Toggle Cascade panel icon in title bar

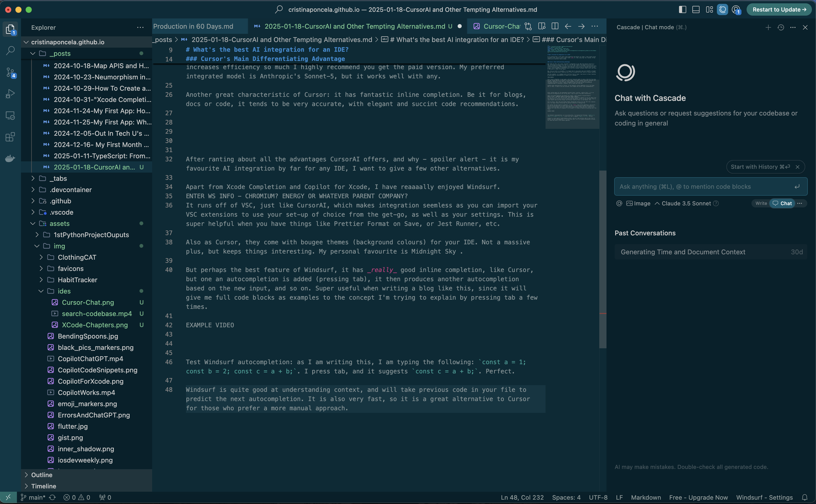723,9
